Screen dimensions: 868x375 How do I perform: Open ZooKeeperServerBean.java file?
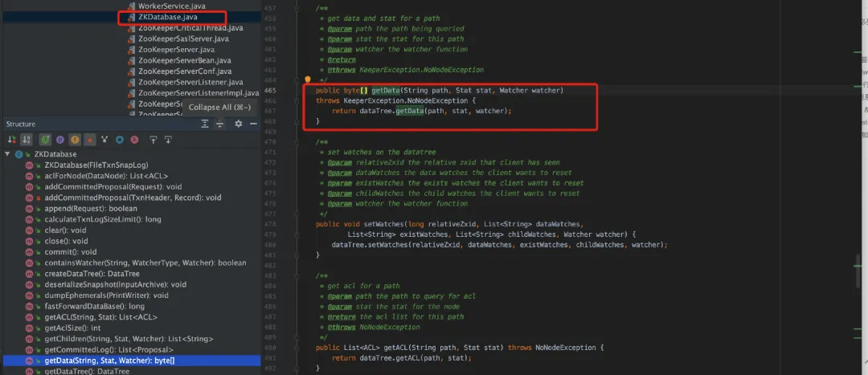(185, 60)
